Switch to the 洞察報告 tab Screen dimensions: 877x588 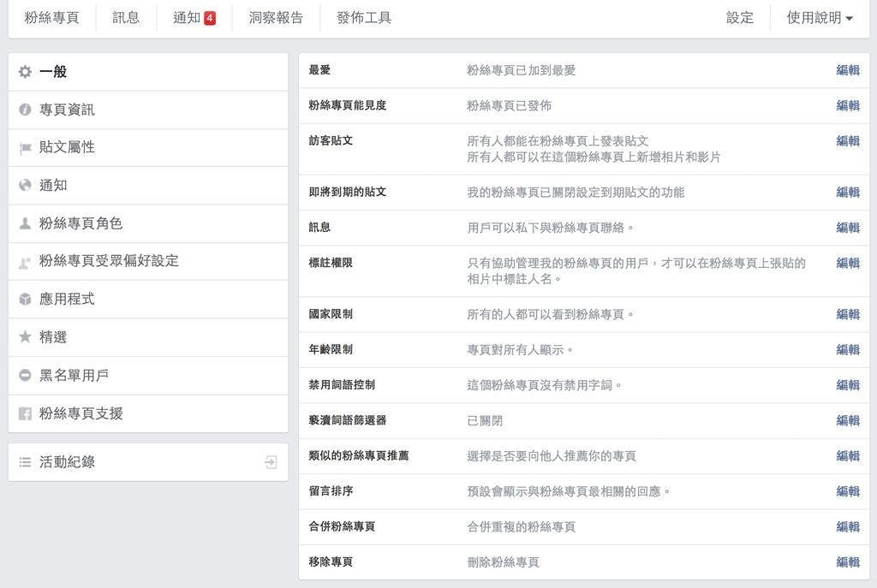tap(275, 18)
